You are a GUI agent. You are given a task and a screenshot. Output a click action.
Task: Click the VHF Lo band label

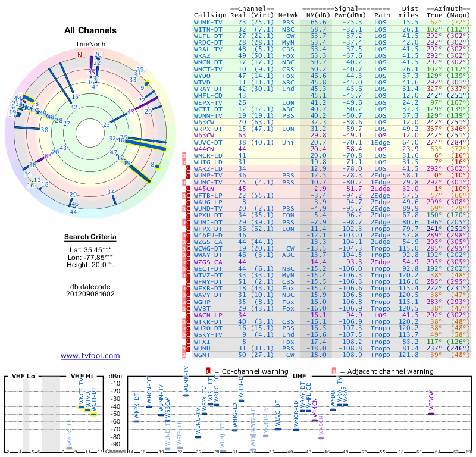23,376
